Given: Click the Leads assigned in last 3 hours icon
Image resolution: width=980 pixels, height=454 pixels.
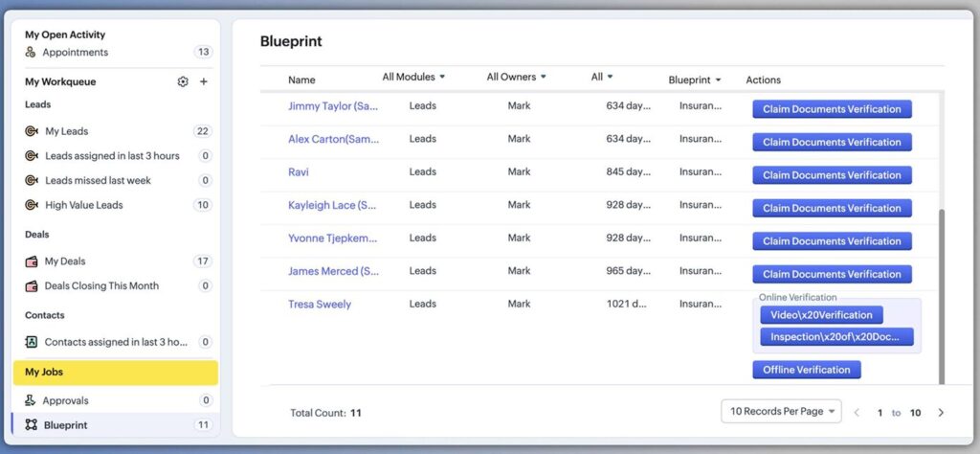Looking at the screenshot, I should (32, 156).
